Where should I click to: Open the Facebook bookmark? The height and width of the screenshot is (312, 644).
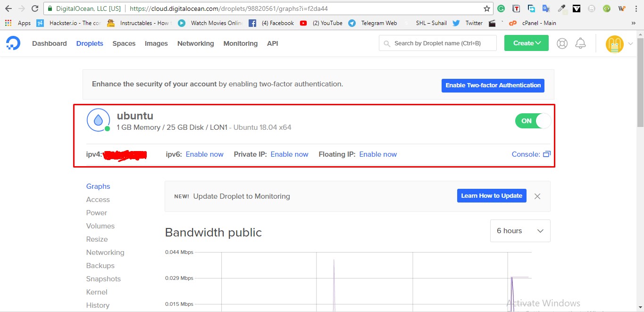(x=271, y=23)
